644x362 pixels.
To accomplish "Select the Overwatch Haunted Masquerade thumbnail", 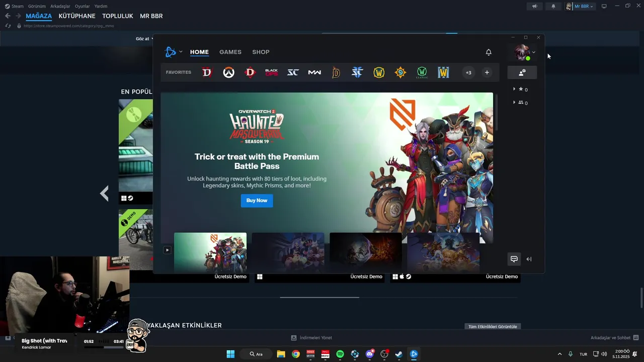I will click(210, 252).
